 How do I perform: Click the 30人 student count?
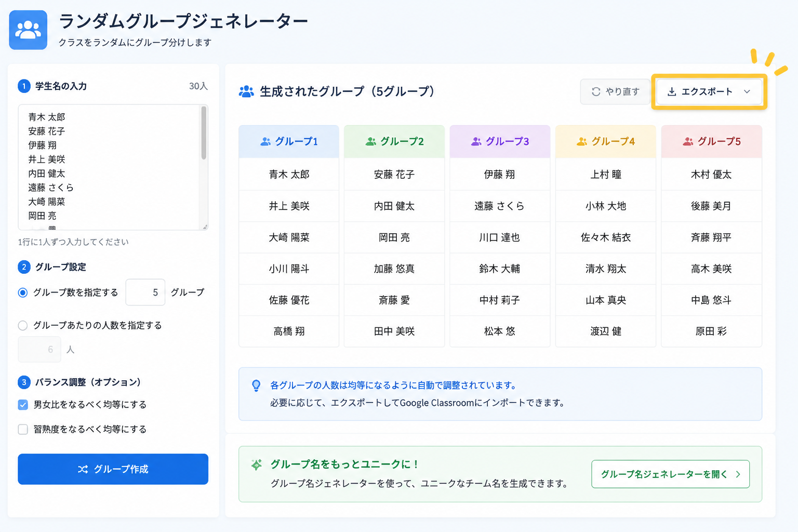tap(198, 86)
